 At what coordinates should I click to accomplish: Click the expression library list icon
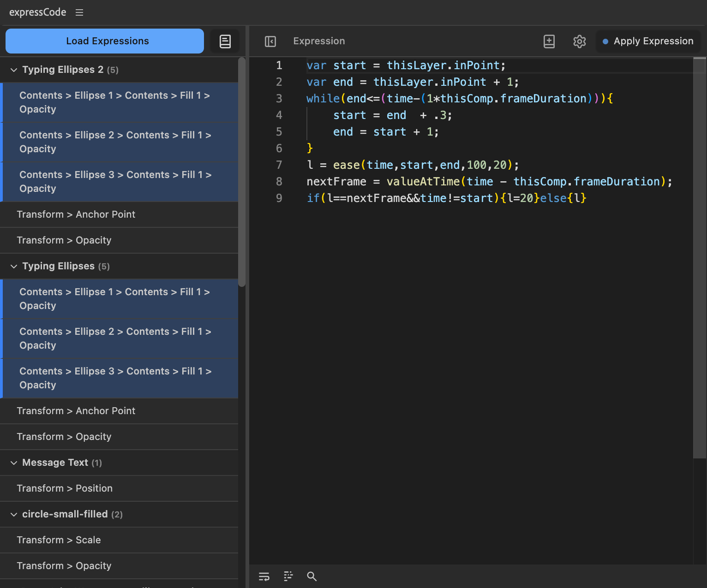(x=225, y=42)
